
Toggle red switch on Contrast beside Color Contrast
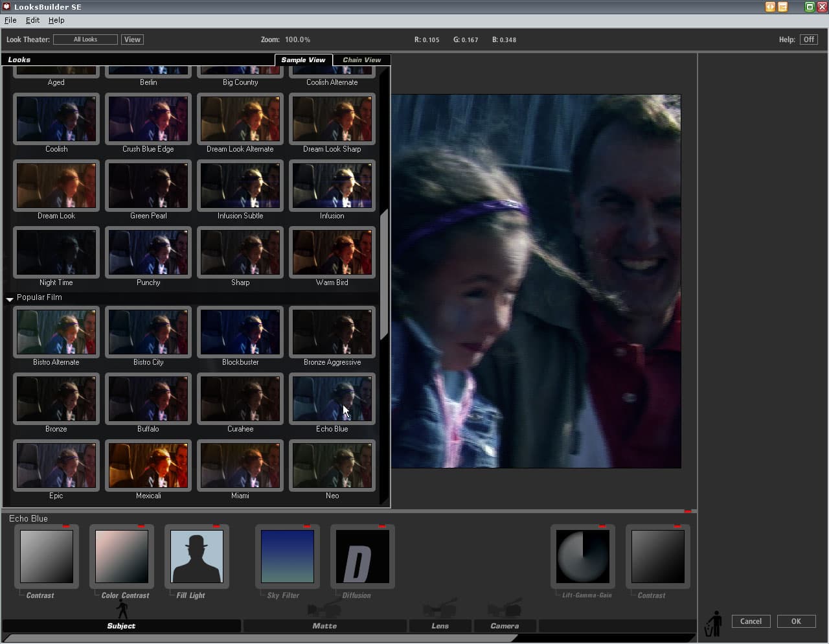pos(66,526)
